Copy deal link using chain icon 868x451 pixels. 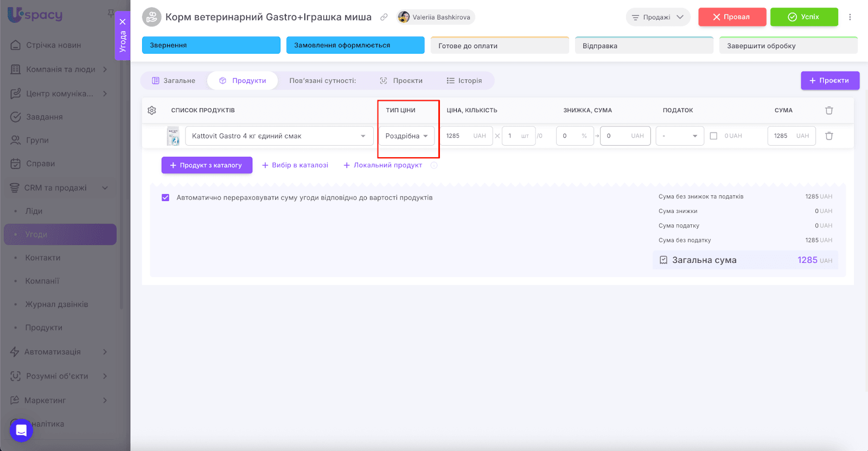coord(384,17)
